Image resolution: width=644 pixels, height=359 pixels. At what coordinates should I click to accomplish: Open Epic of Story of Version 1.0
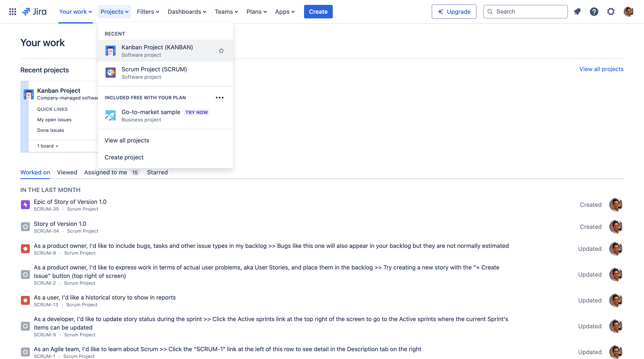[70, 202]
